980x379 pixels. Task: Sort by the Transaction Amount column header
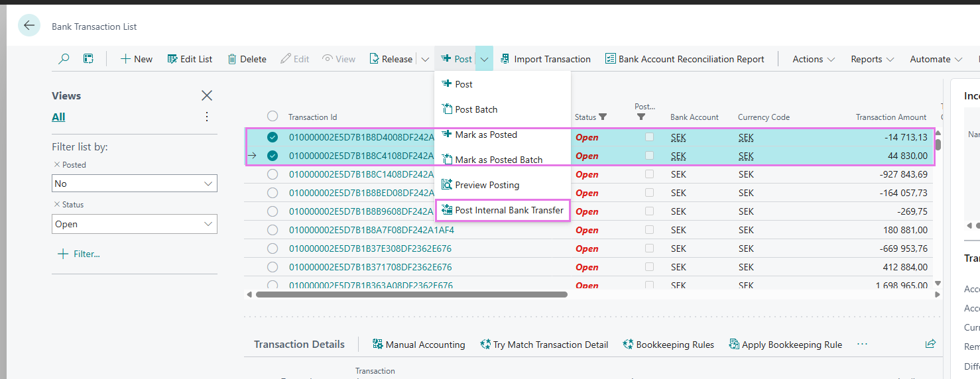pos(891,117)
